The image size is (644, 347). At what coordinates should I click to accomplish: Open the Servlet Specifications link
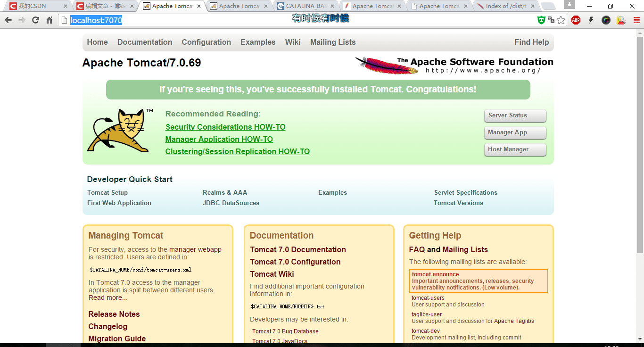(x=466, y=192)
